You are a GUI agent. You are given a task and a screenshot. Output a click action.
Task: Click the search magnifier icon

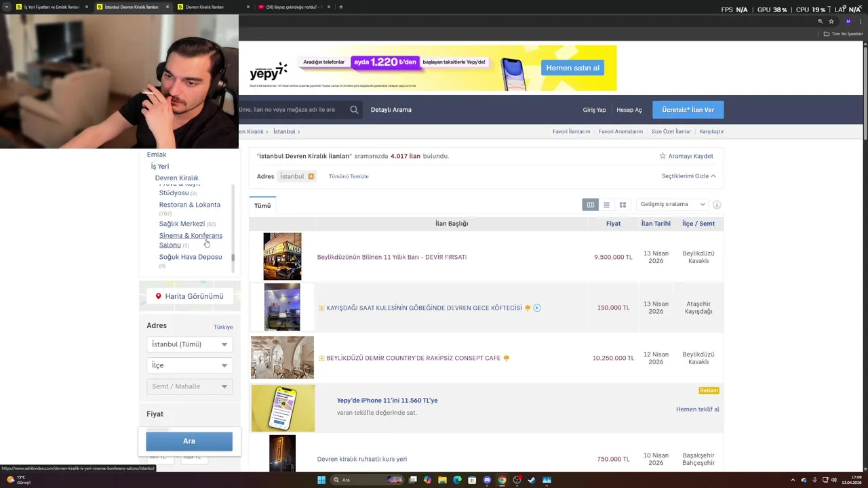point(354,110)
